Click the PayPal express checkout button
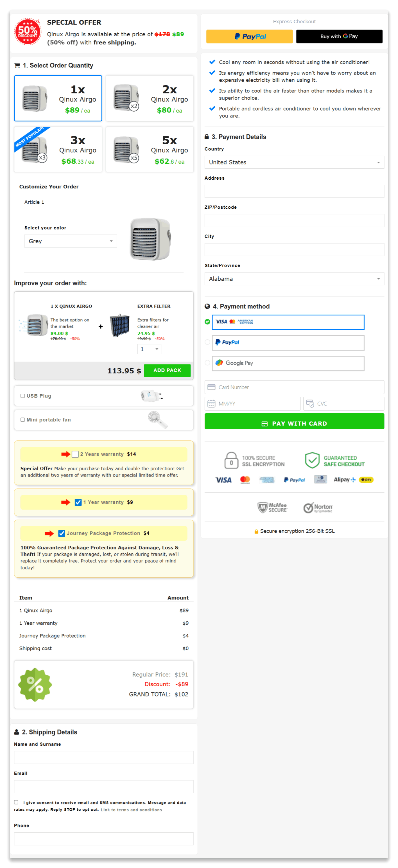 pos(250,36)
